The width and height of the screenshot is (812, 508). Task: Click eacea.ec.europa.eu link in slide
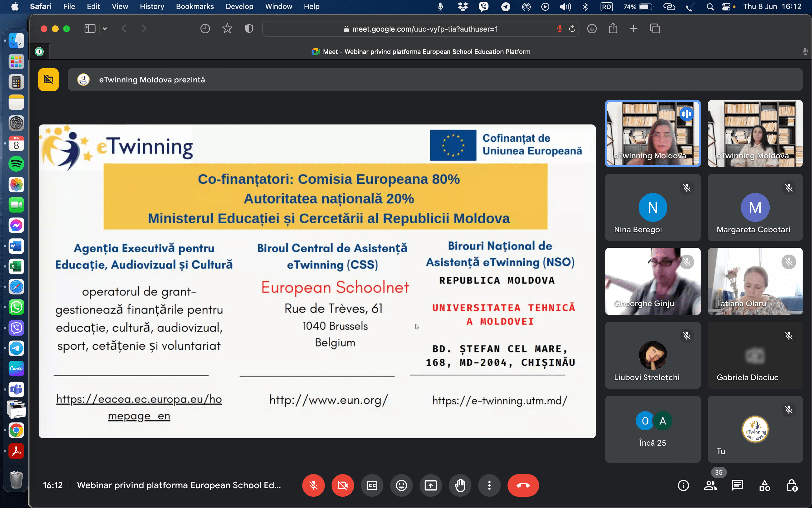tap(139, 407)
